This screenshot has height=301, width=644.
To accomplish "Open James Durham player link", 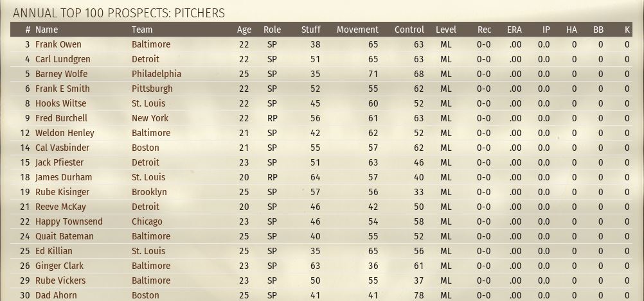I will pyautogui.click(x=64, y=177).
